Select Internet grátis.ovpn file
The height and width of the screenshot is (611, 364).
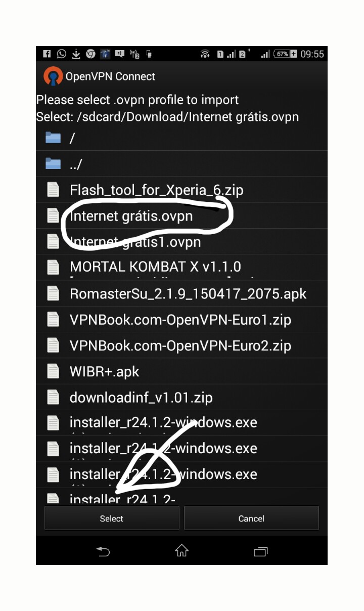181,216
